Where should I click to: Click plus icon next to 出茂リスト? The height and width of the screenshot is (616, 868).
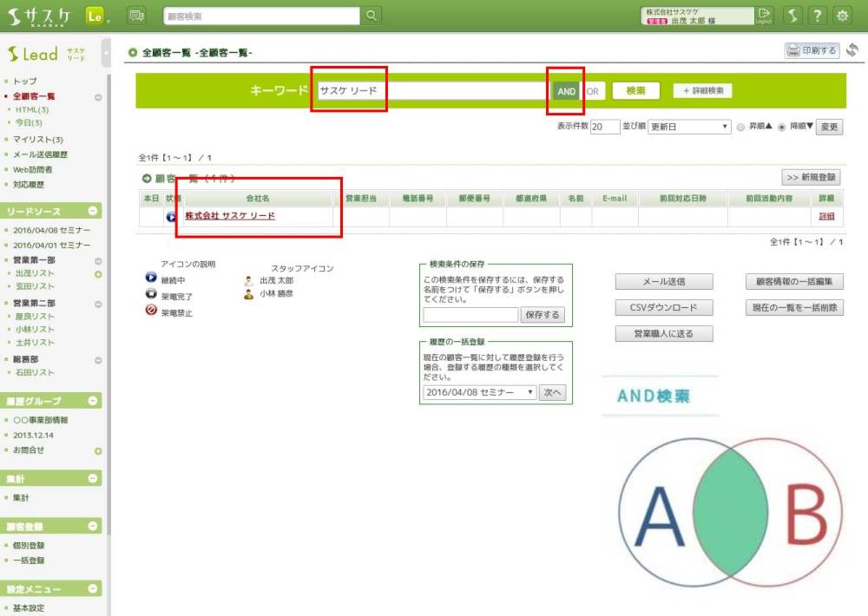point(98,274)
